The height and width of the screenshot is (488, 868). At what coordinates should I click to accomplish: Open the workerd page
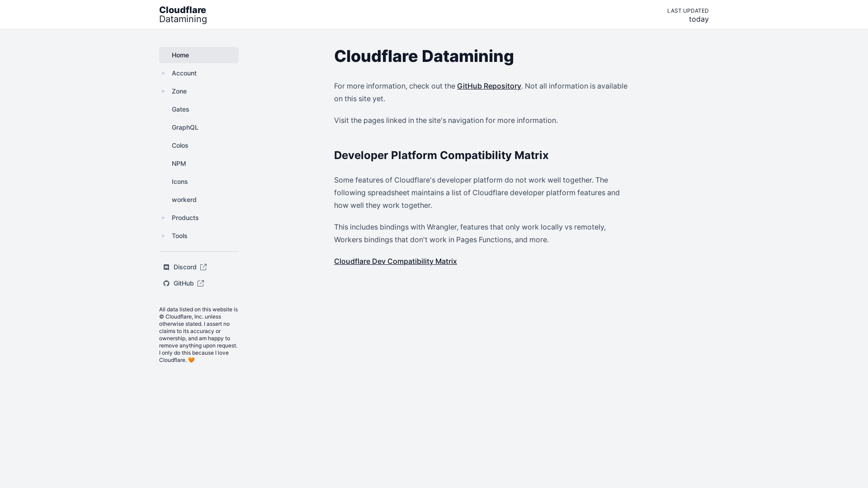[199, 200]
